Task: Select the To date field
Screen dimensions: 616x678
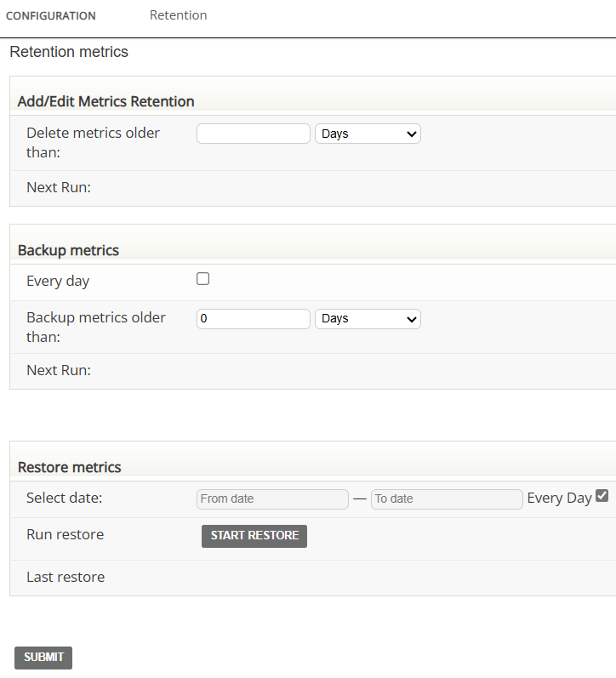Action: (447, 499)
